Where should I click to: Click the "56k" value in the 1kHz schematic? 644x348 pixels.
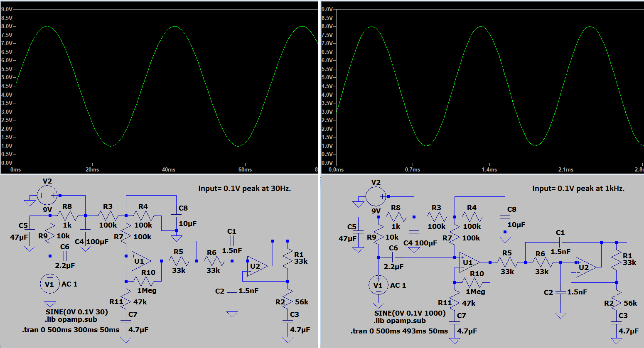(x=630, y=303)
